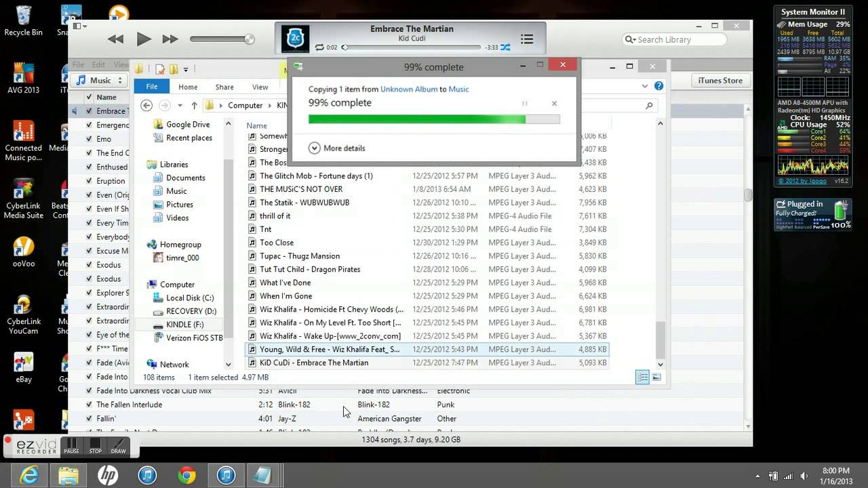This screenshot has width=868, height=488.
Task: Open the File tab in Explorer ribbon
Action: coord(152,87)
